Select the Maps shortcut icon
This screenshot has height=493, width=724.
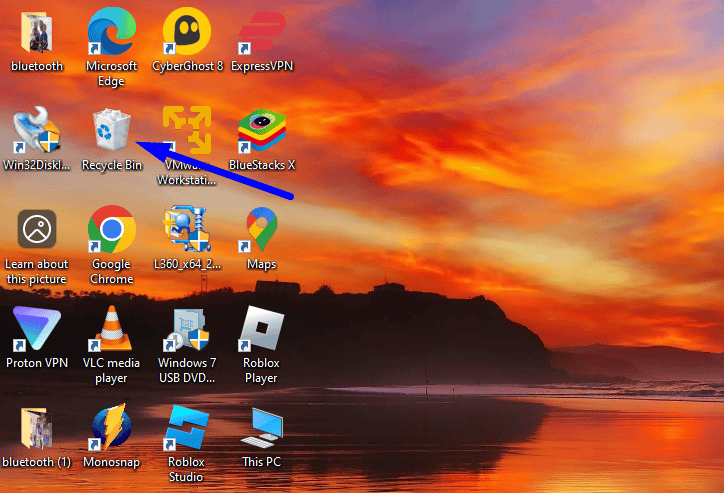point(261,231)
